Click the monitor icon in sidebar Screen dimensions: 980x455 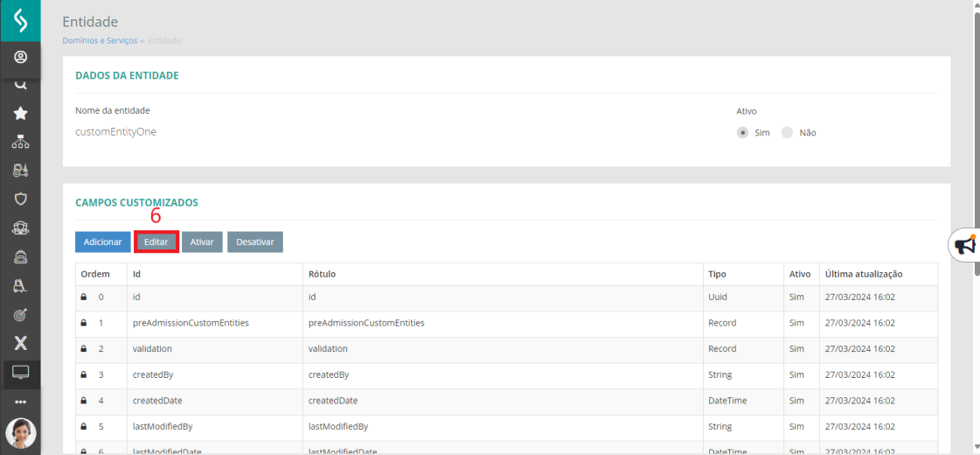20,373
